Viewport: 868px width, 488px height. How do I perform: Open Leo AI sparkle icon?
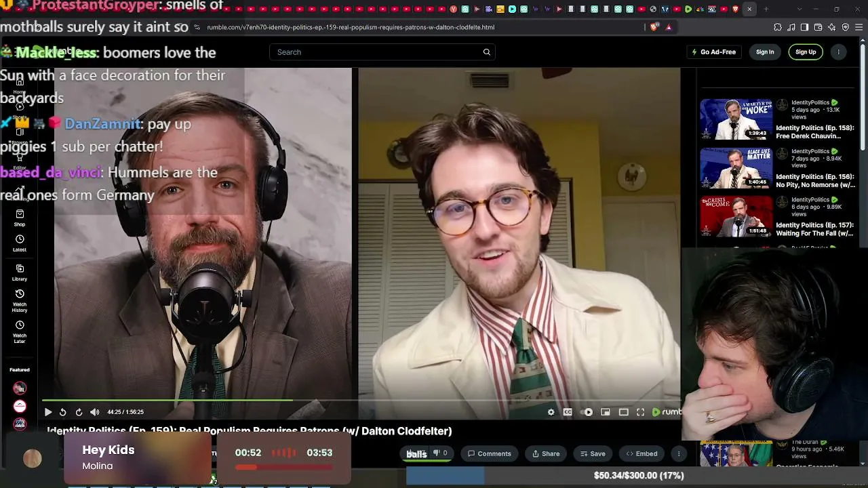(832, 27)
